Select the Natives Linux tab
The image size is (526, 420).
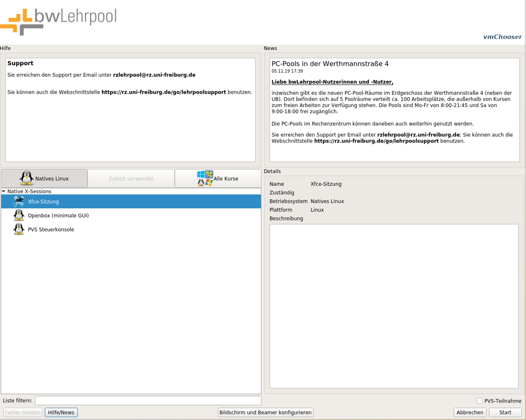tap(44, 179)
